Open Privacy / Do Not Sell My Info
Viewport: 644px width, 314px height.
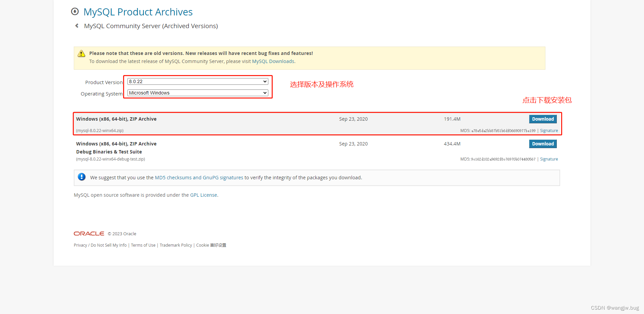(100, 245)
